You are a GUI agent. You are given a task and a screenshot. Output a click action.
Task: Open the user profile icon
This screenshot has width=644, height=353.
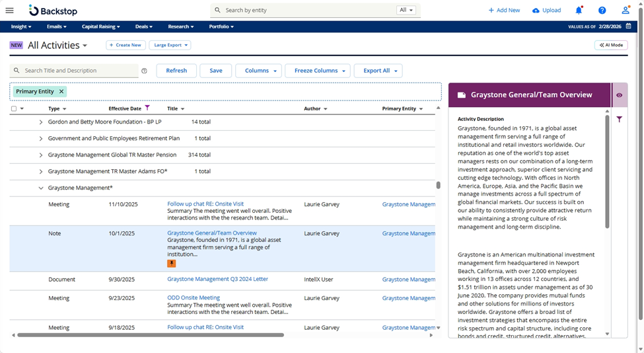tap(626, 11)
